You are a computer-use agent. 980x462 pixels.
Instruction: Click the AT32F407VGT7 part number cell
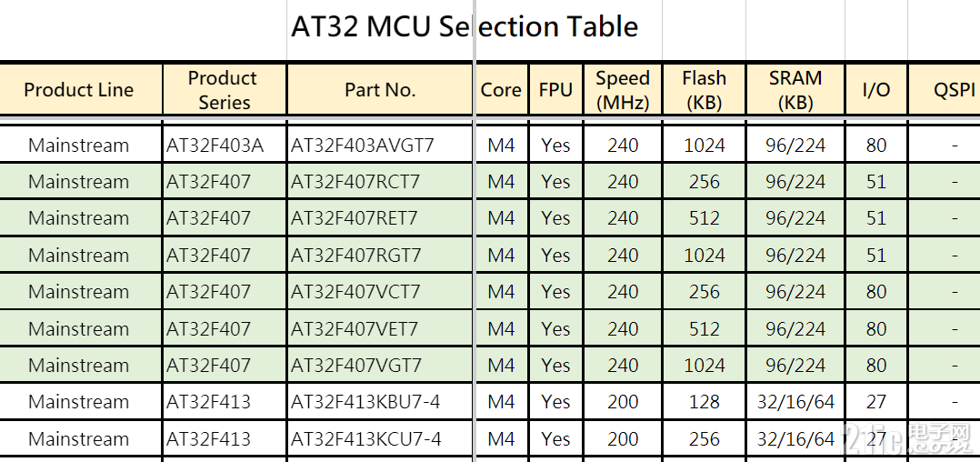[379, 365]
